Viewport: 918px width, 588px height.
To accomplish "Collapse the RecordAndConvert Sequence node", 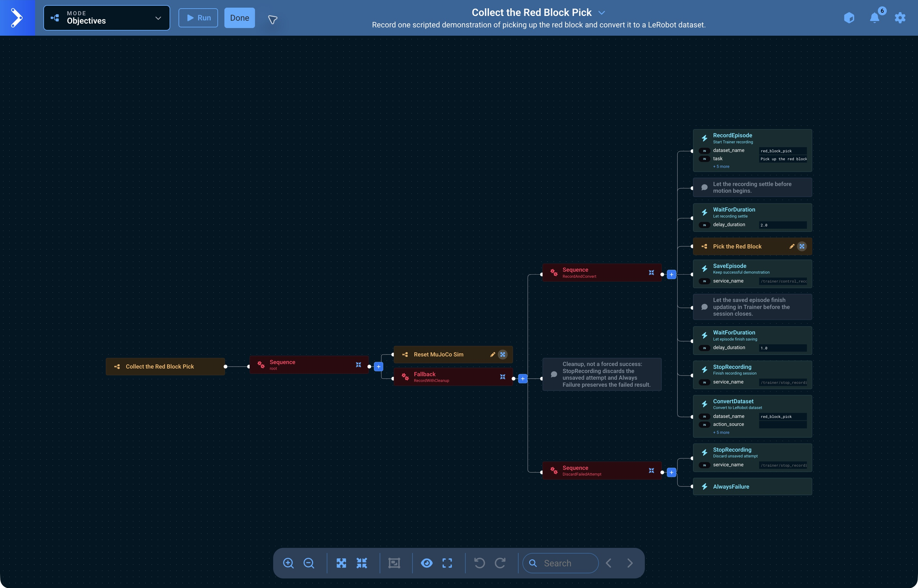I will pyautogui.click(x=651, y=273).
